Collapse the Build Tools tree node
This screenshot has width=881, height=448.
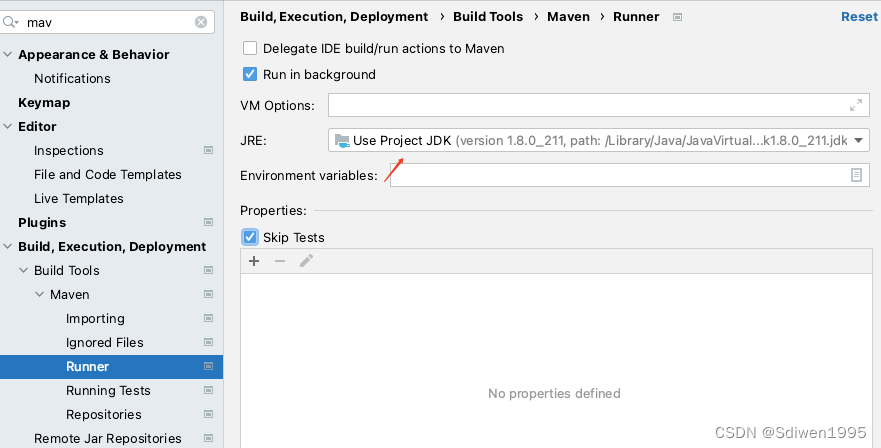(x=24, y=270)
